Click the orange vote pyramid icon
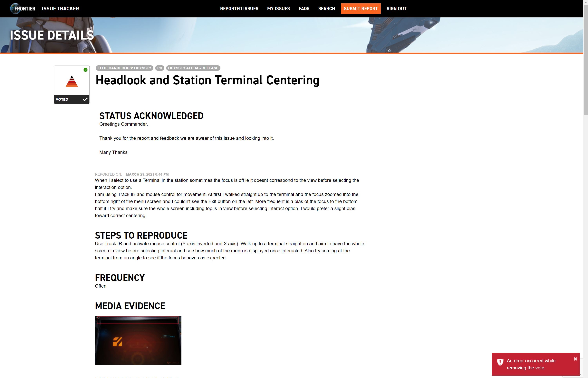 pyautogui.click(x=72, y=81)
